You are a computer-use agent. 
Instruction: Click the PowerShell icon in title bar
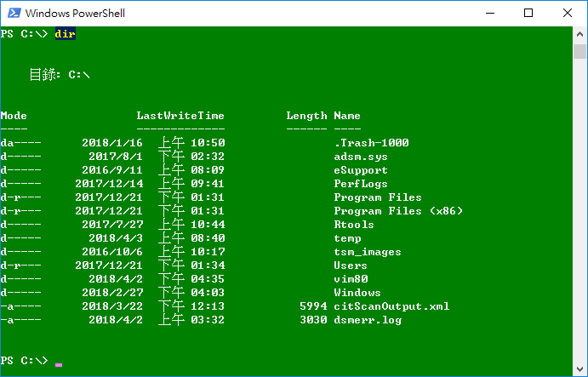pyautogui.click(x=14, y=13)
